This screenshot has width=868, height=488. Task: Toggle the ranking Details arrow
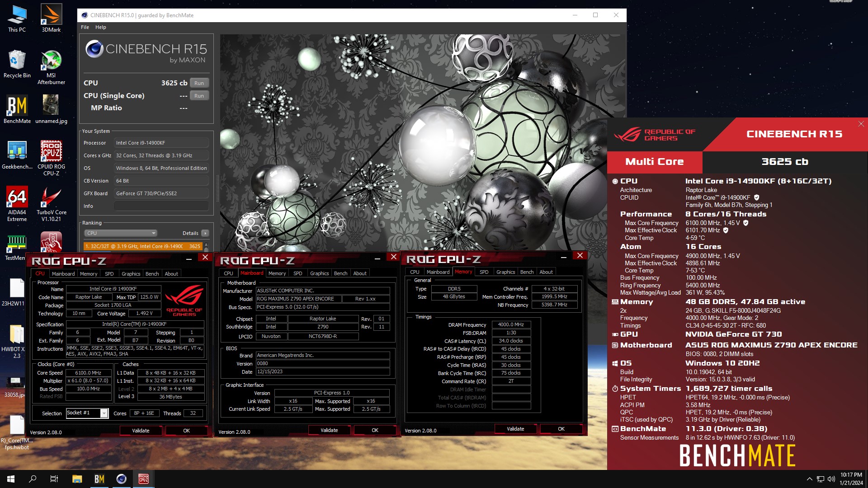(x=205, y=233)
